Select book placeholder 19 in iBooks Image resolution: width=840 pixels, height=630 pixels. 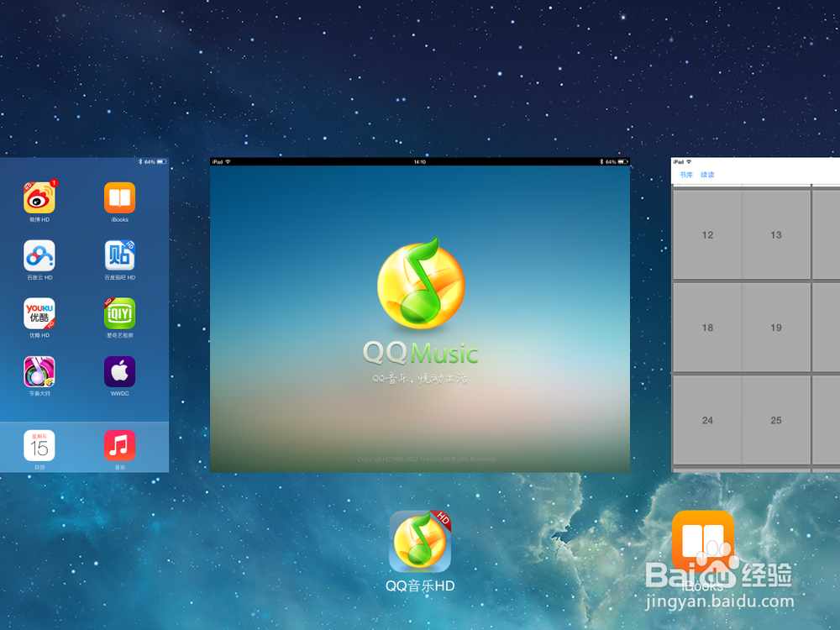tap(776, 328)
